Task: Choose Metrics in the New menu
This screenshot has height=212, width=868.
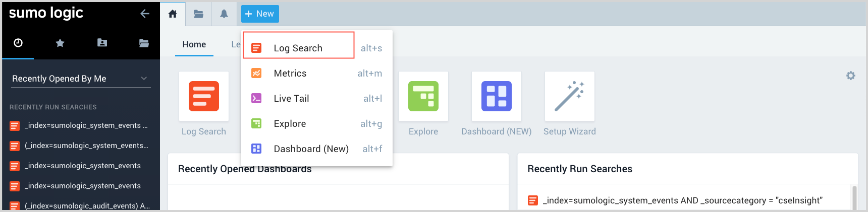Action: [x=290, y=73]
